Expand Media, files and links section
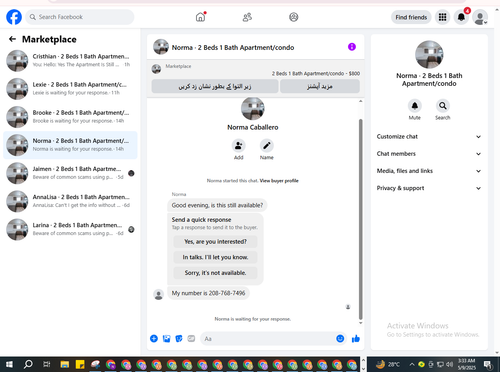This screenshot has width=500, height=372. click(429, 171)
